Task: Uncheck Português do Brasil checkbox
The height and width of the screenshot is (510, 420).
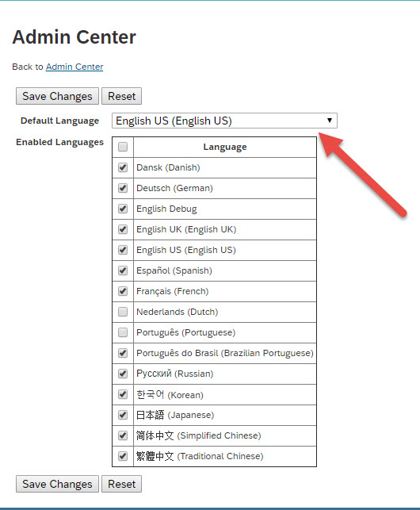Action: tap(123, 353)
